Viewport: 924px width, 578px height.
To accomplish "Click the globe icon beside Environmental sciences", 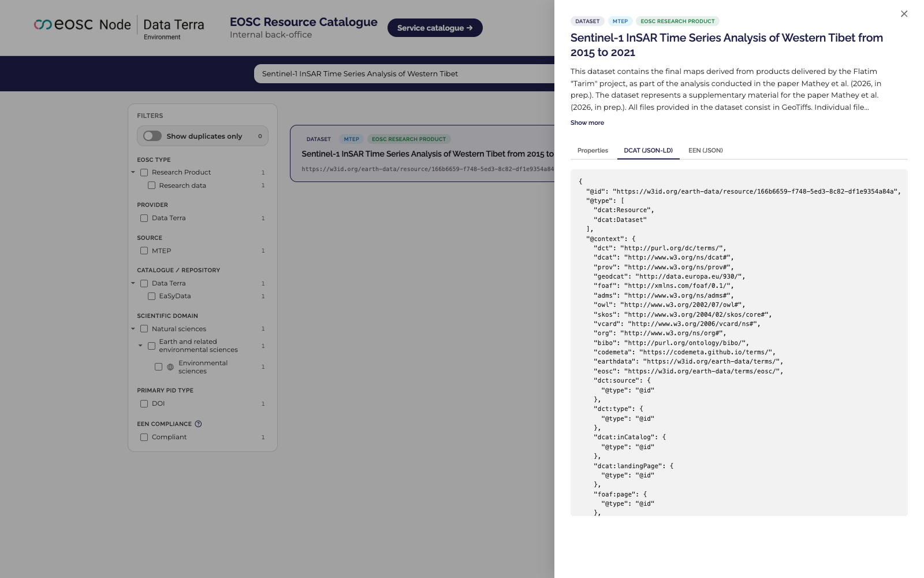I will (x=170, y=367).
